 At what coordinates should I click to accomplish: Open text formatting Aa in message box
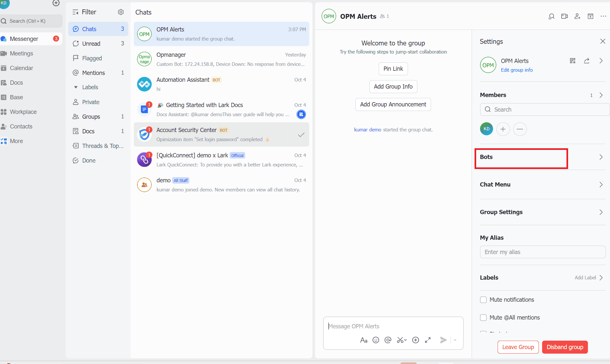(x=364, y=340)
